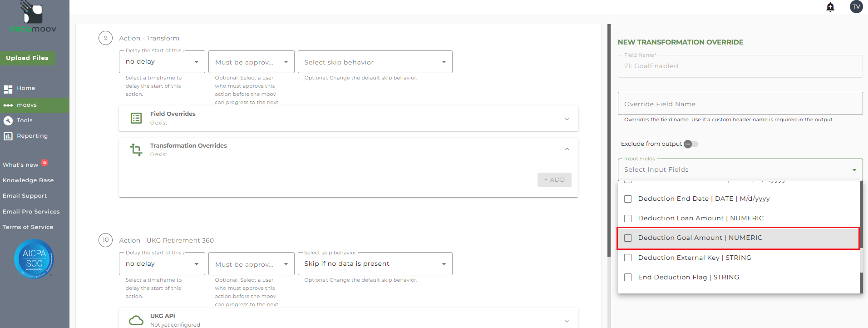Toggle Exclude from output switch
Image resolution: width=868 pixels, height=328 pixels.
(690, 144)
